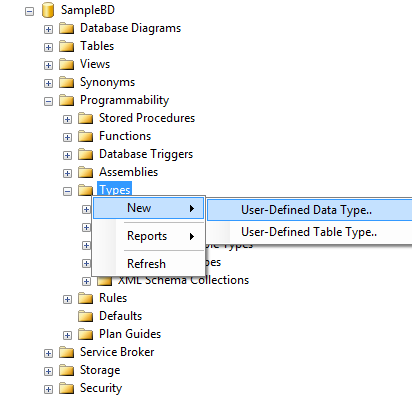Select the XML Schema Collections label
412x399 pixels.
[x=183, y=281]
